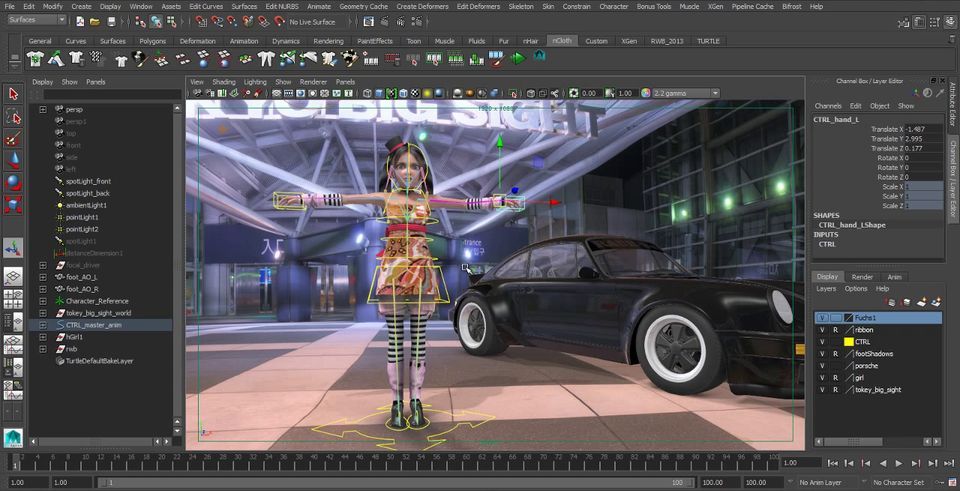Pick the Rotate sphere tool

coord(13,182)
